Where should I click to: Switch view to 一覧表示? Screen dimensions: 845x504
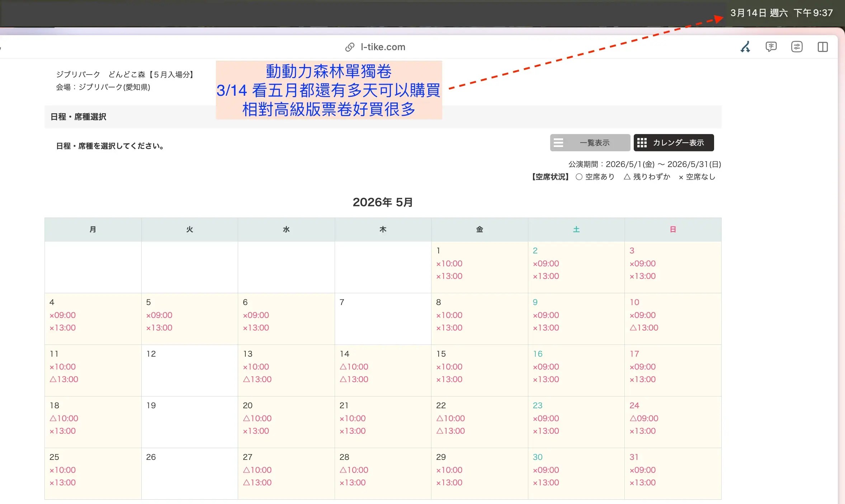589,142
